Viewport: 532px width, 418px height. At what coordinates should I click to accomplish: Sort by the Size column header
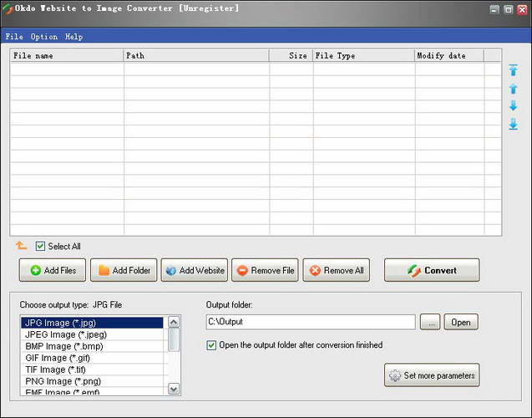click(291, 55)
